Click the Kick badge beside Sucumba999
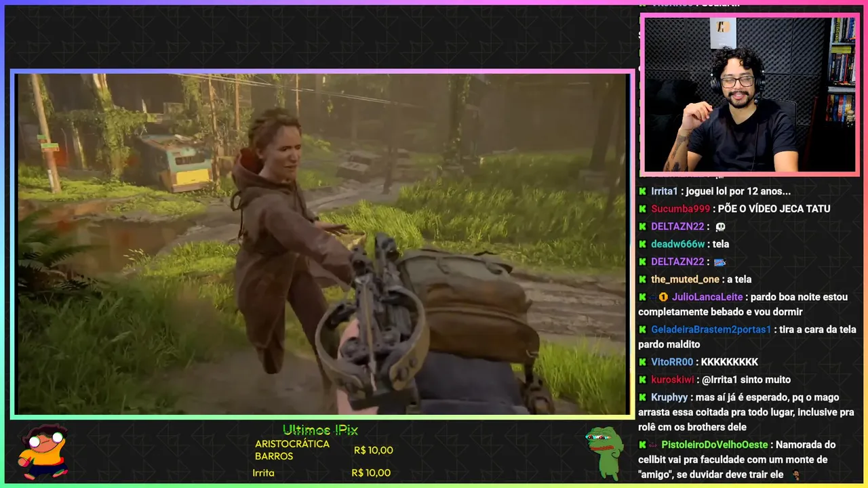 [x=642, y=209]
